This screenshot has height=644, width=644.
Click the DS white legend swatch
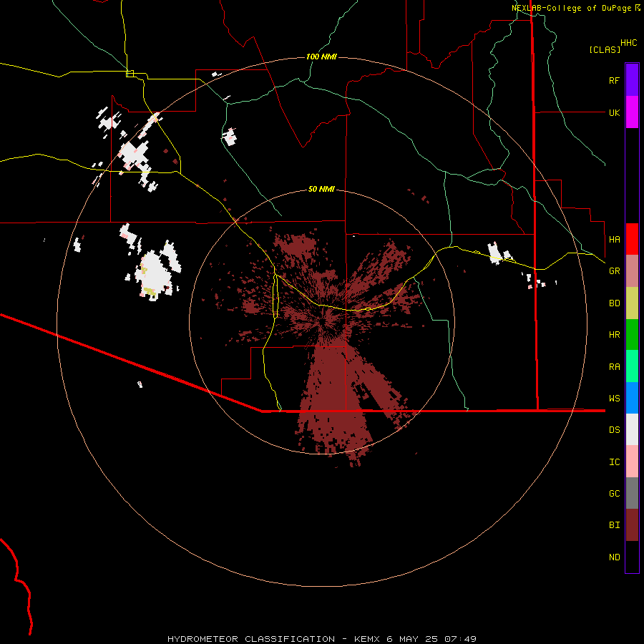[632, 429]
